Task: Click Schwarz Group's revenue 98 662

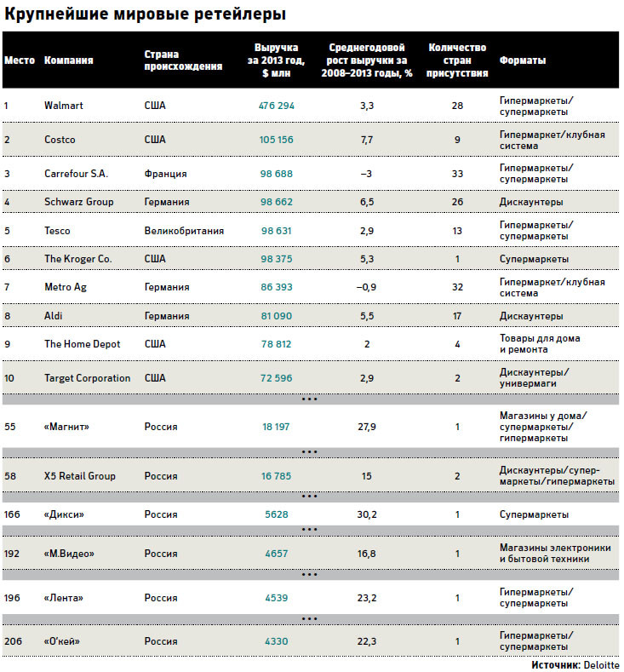Action: click(276, 202)
